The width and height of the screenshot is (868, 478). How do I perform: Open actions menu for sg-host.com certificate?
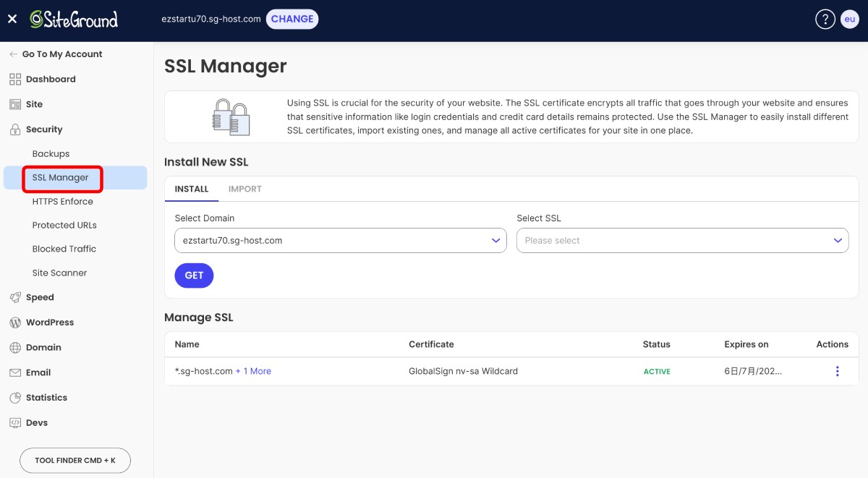837,371
